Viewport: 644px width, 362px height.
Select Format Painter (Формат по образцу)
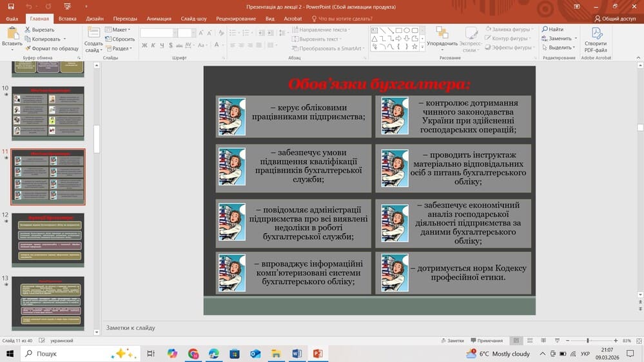pyautogui.click(x=50, y=48)
